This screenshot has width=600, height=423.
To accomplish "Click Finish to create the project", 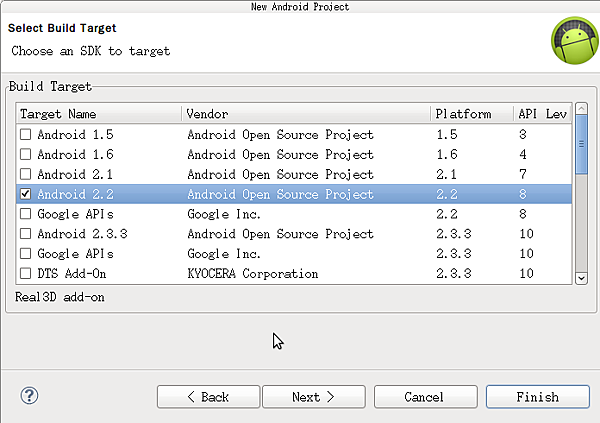I will pyautogui.click(x=538, y=397).
